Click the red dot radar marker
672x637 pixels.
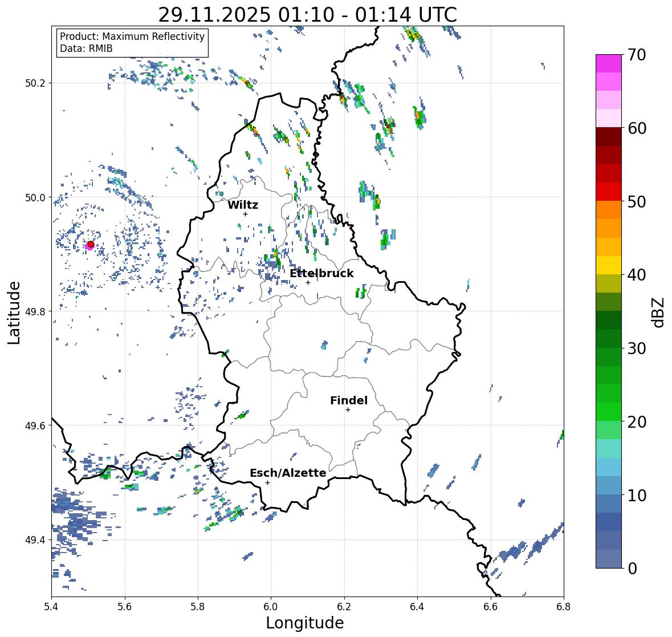click(x=91, y=244)
